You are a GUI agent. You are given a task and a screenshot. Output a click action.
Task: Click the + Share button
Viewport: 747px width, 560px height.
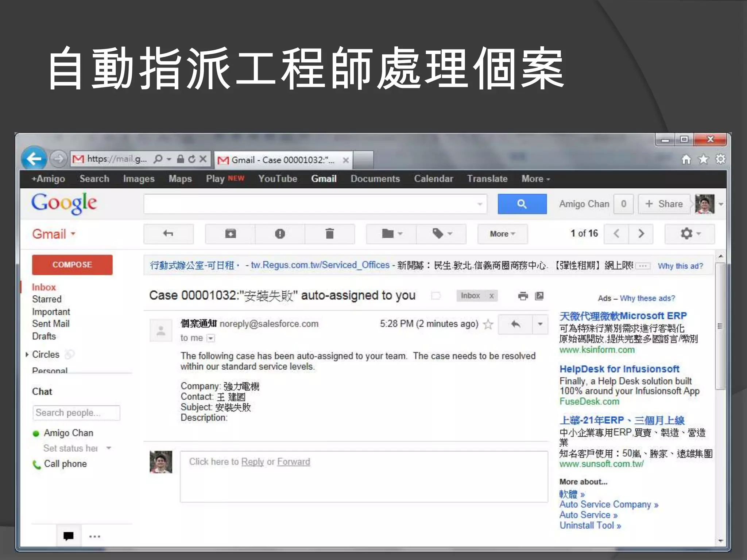[x=664, y=204]
